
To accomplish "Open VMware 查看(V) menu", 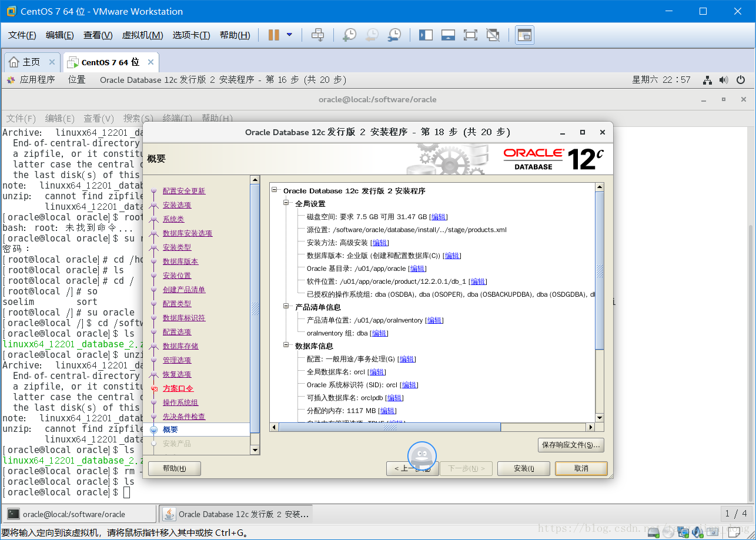I will (x=98, y=35).
